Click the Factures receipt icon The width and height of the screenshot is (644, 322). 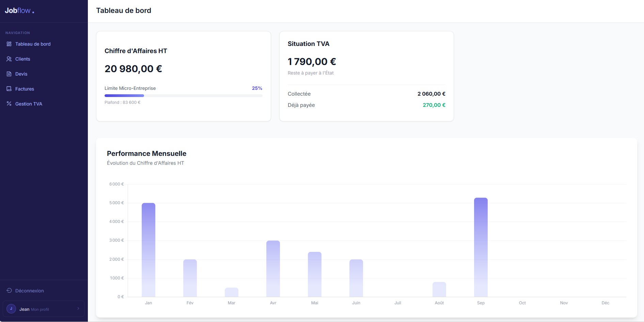tap(9, 89)
